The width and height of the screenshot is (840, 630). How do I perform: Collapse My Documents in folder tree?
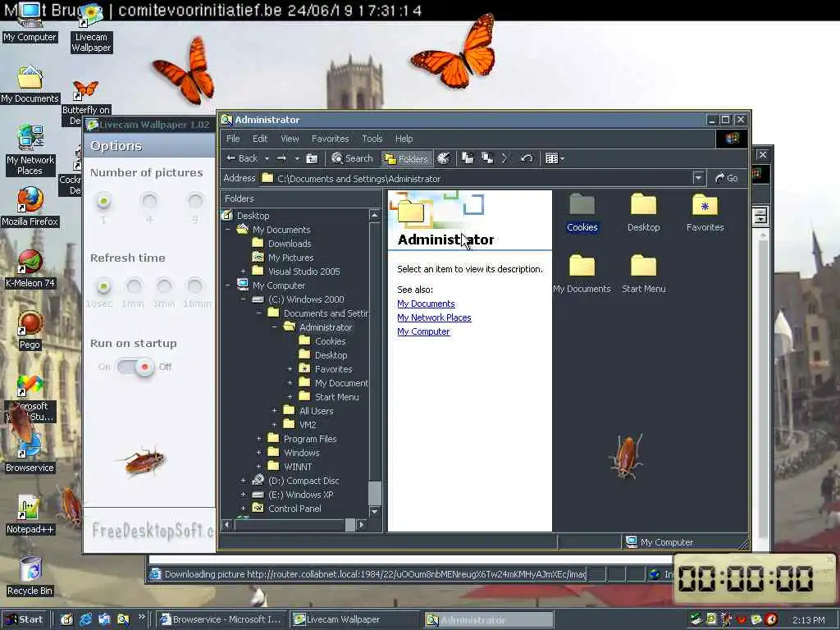point(228,230)
